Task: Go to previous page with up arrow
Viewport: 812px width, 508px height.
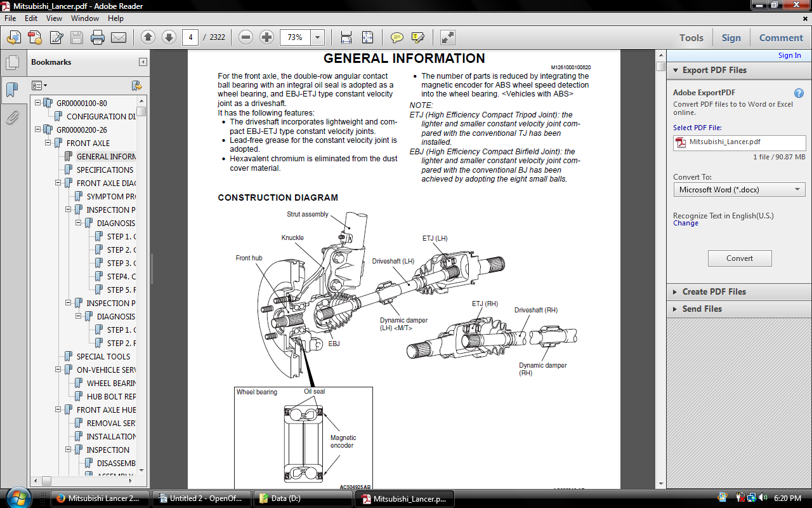Action: pyautogui.click(x=148, y=37)
